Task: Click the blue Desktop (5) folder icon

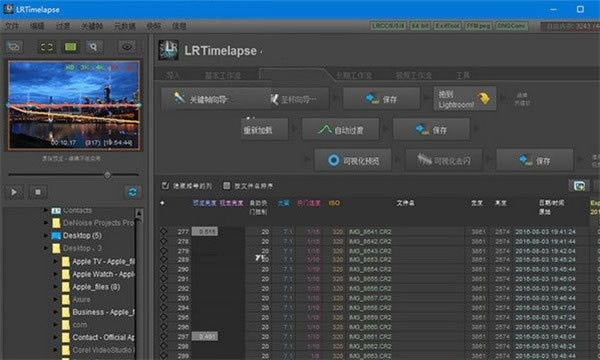Action: [x=56, y=236]
